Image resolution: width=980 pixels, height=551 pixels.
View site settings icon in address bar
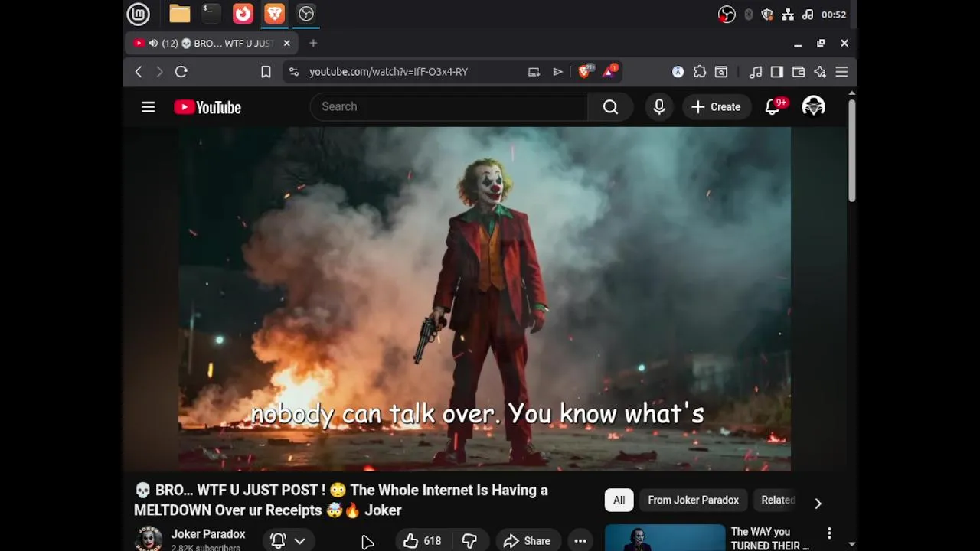tap(293, 72)
